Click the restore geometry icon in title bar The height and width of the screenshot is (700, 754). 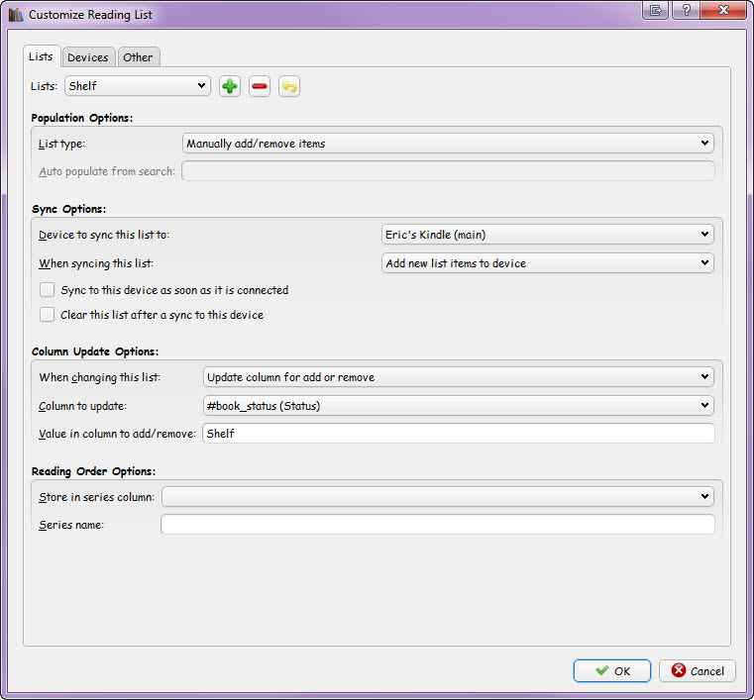click(655, 10)
